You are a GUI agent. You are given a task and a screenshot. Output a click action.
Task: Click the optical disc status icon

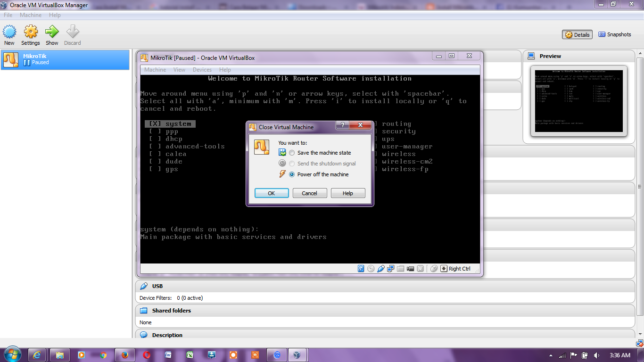tap(371, 269)
